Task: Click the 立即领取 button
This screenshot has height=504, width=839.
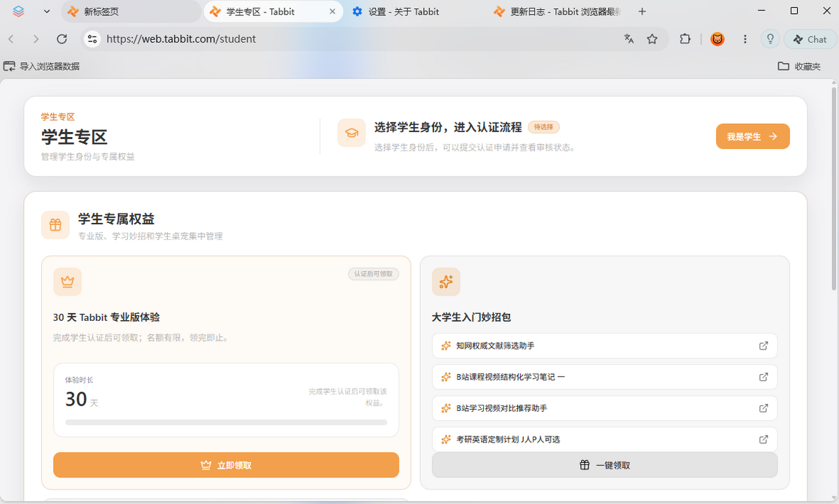Action: pyautogui.click(x=226, y=465)
